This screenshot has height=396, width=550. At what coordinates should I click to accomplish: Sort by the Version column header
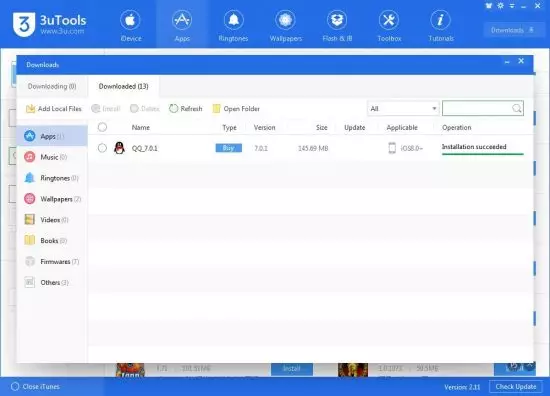tap(264, 127)
